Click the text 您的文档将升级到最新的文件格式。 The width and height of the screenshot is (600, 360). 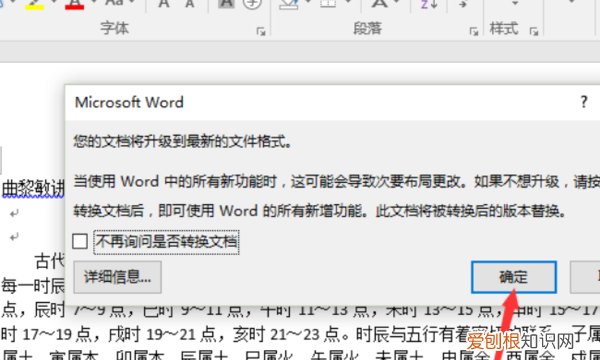(x=183, y=142)
